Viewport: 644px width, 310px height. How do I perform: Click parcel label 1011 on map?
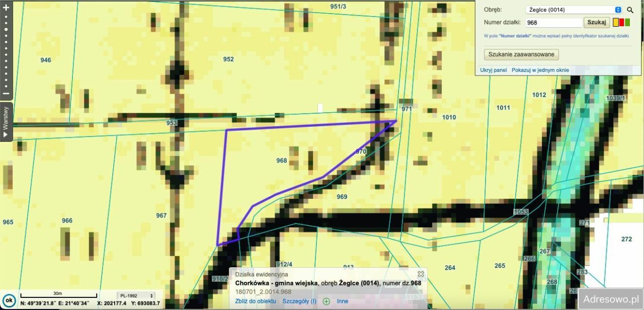pos(503,107)
